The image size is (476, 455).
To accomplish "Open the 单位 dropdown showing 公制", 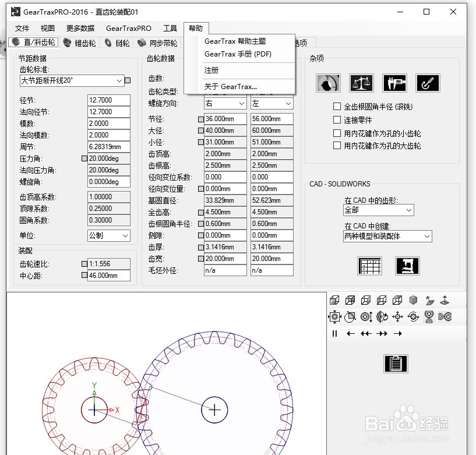I will click(109, 235).
